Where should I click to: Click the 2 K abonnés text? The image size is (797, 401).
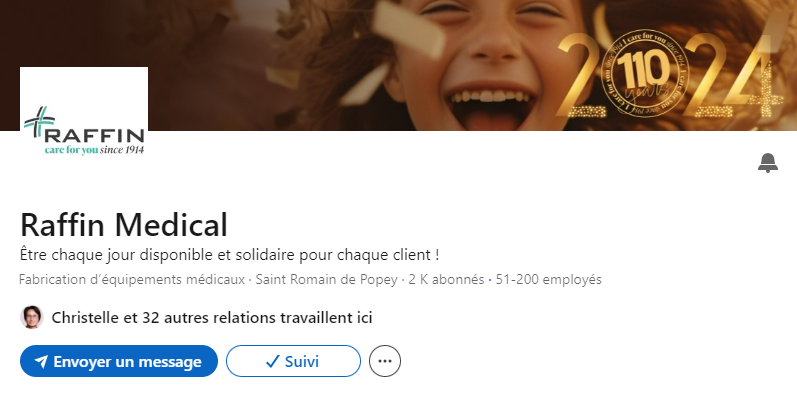tap(446, 280)
